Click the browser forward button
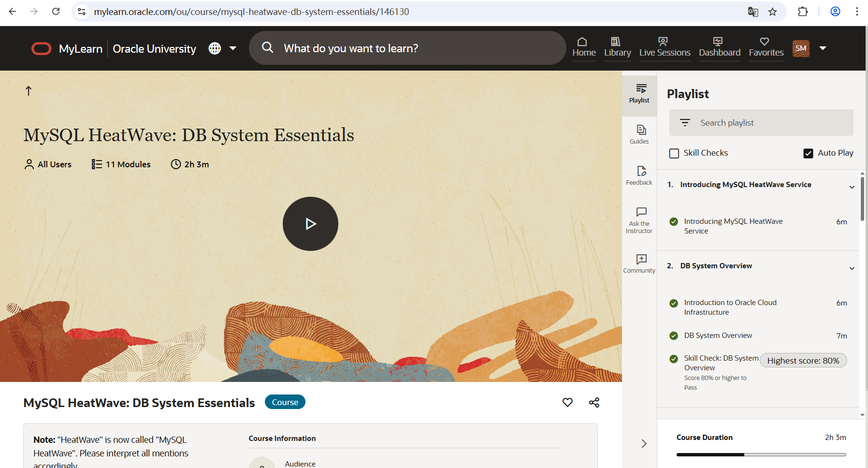 point(34,12)
